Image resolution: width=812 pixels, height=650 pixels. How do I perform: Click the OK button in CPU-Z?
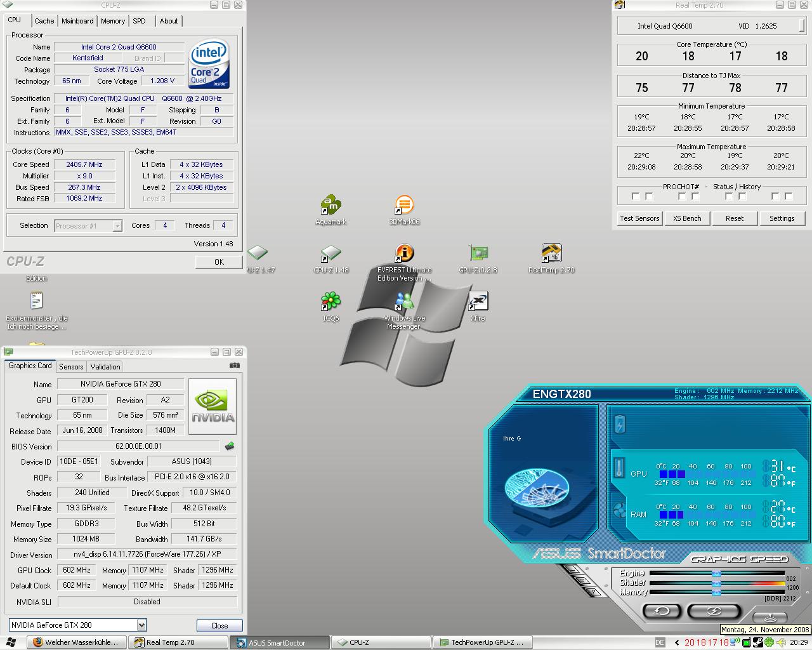point(219,262)
